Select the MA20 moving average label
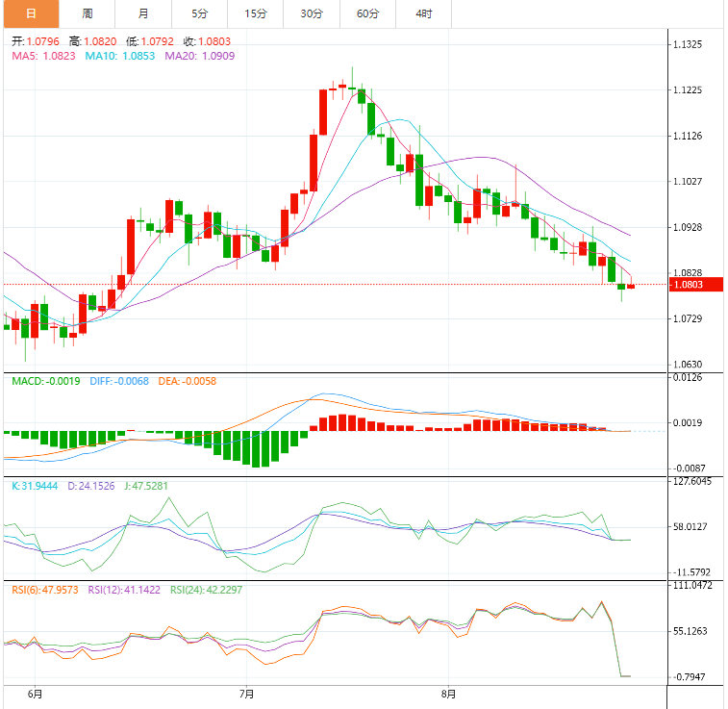 click(x=199, y=57)
